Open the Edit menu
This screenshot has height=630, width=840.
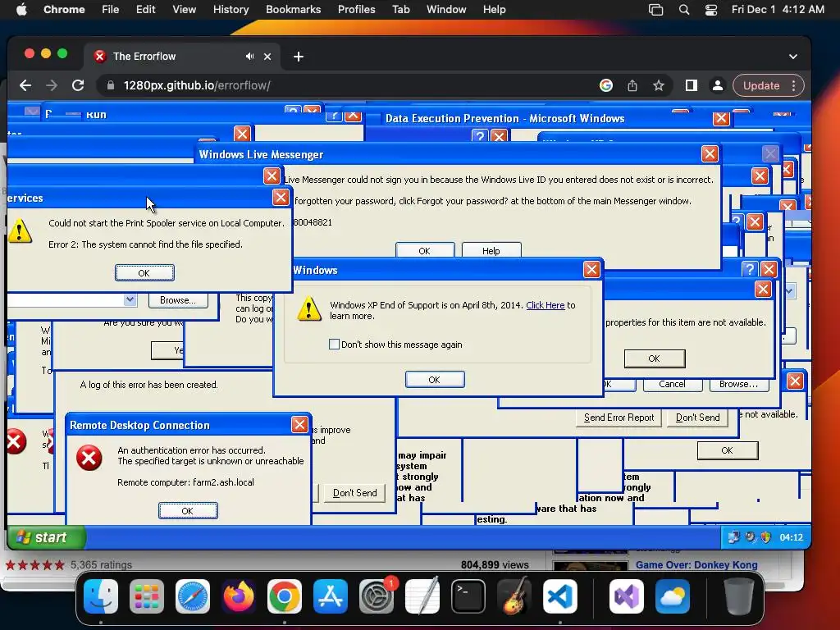click(x=145, y=10)
